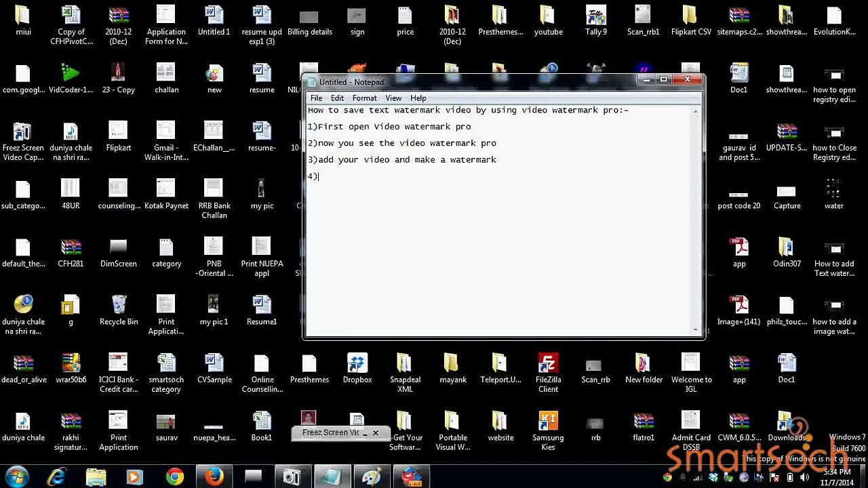The height and width of the screenshot is (488, 868).
Task: Maximize the Notepad window
Action: (x=664, y=80)
